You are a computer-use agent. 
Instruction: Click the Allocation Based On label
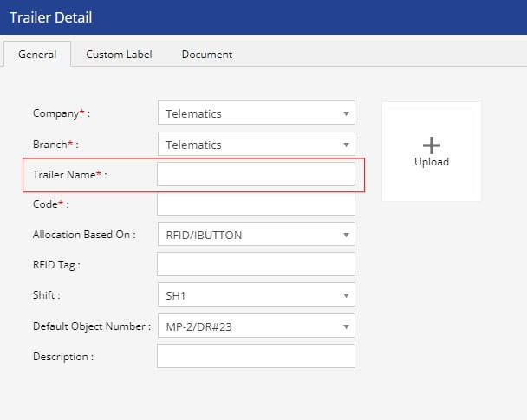[83, 235]
